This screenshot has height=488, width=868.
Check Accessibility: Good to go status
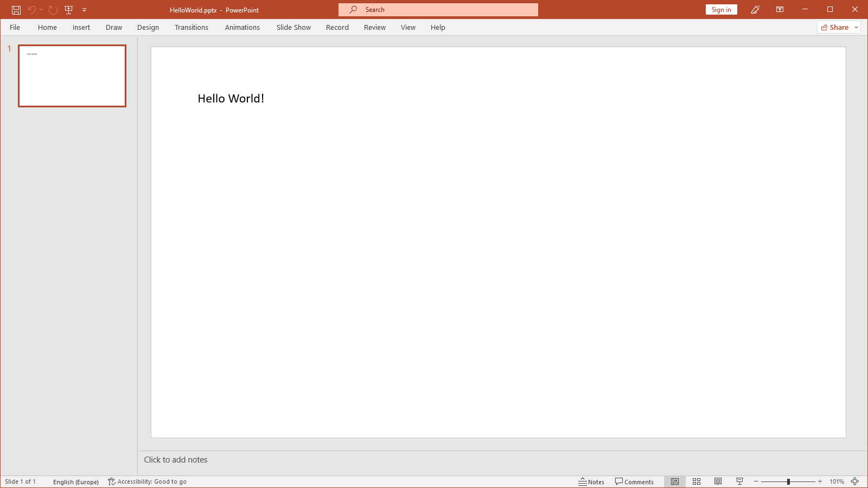pyautogui.click(x=147, y=481)
